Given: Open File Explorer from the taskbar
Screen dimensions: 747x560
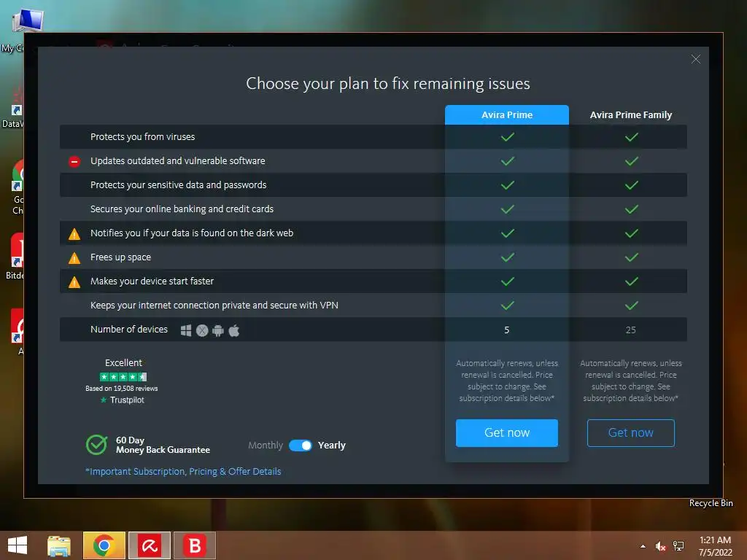Looking at the screenshot, I should click(59, 545).
